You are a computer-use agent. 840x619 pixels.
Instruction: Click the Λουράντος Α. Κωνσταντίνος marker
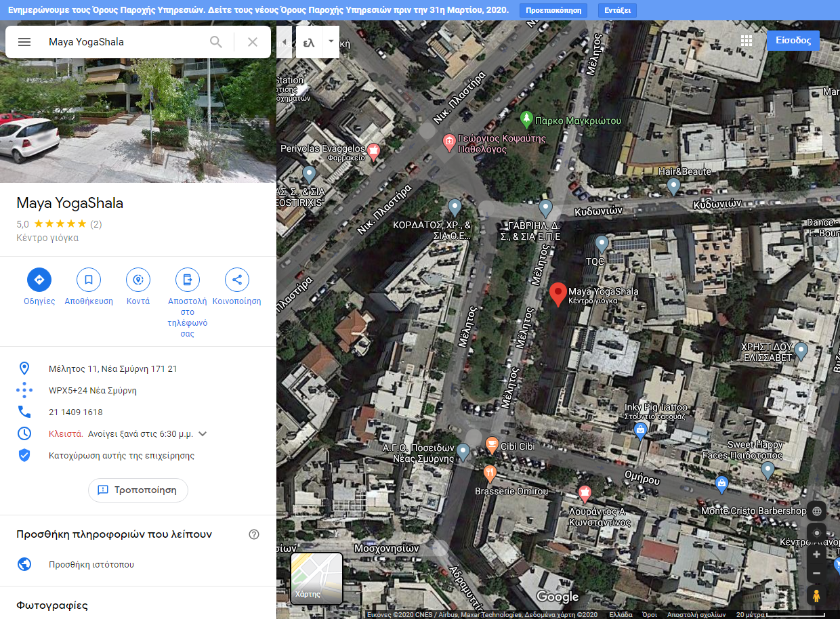(585, 493)
